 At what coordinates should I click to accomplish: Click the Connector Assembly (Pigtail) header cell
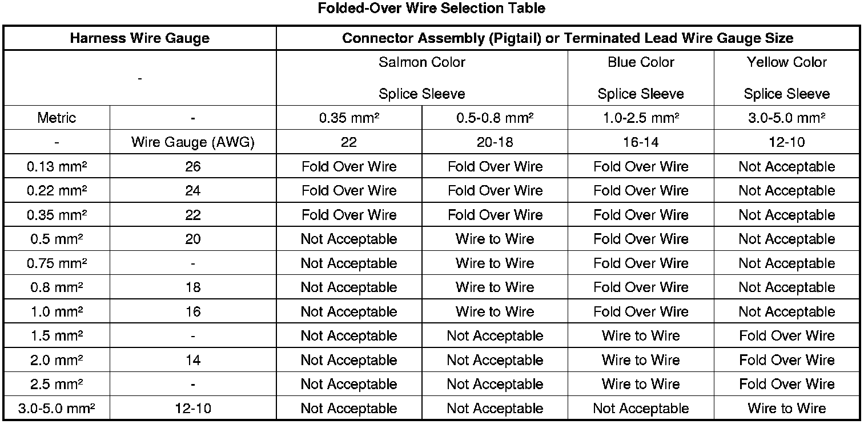pos(568,38)
